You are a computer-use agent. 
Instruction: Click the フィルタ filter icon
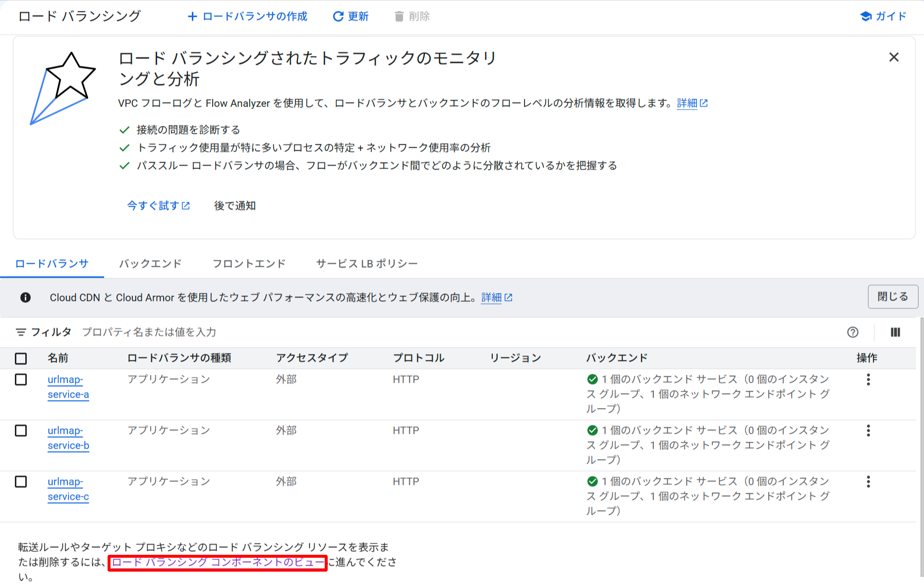tap(21, 332)
